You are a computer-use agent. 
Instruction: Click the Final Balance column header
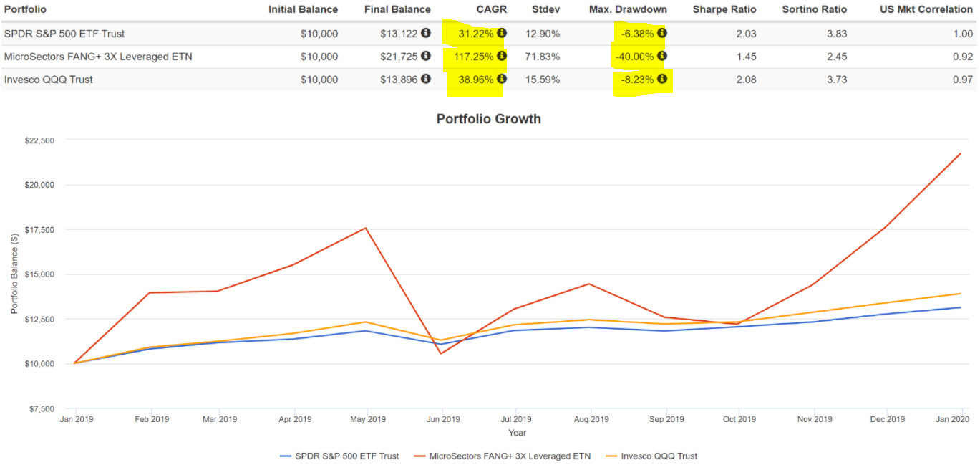click(397, 9)
